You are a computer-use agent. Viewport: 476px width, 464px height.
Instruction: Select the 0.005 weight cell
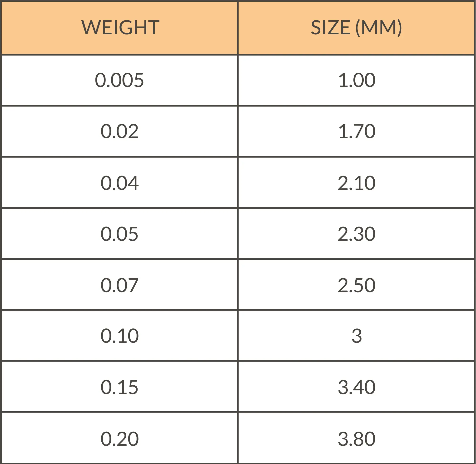pos(119,81)
